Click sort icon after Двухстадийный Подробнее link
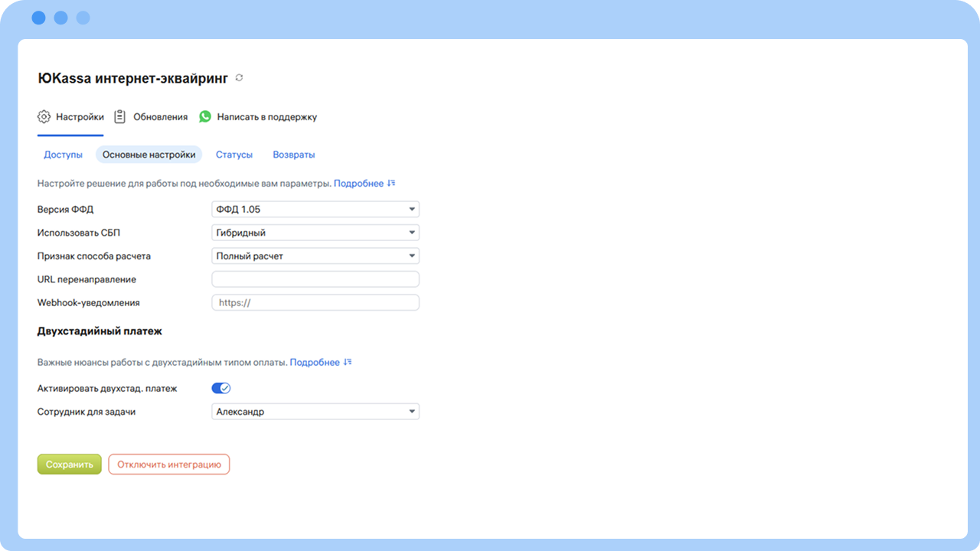The width and height of the screenshot is (980, 551). (348, 363)
